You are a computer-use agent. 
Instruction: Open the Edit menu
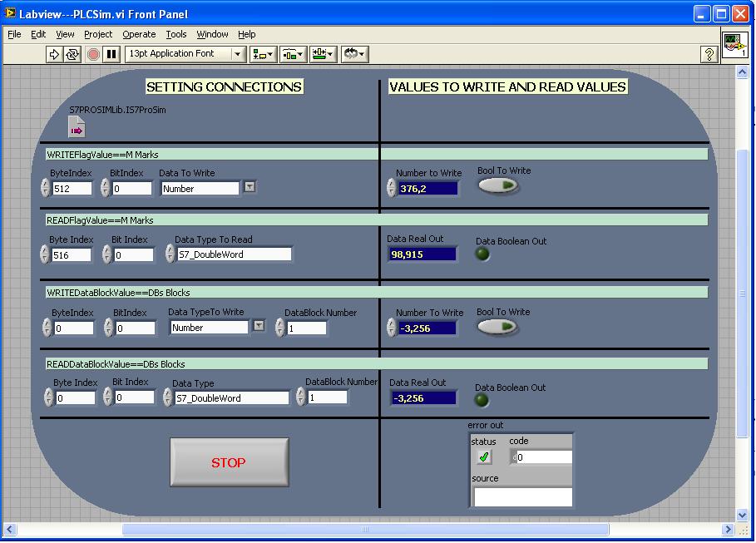(x=38, y=34)
